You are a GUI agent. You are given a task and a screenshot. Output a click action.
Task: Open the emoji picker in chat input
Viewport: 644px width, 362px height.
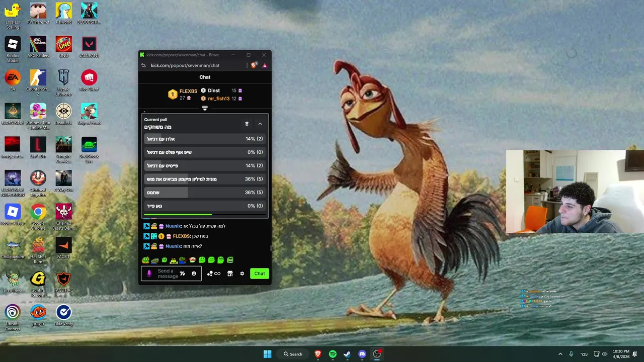(194, 274)
